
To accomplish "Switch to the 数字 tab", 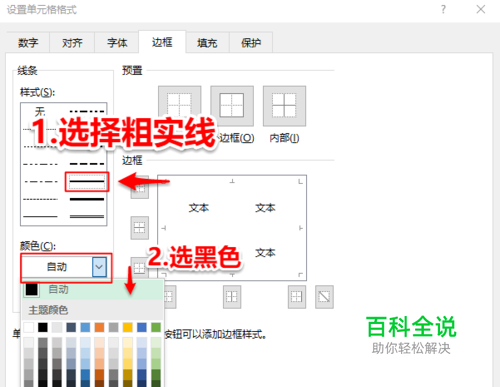I will pyautogui.click(x=28, y=43).
